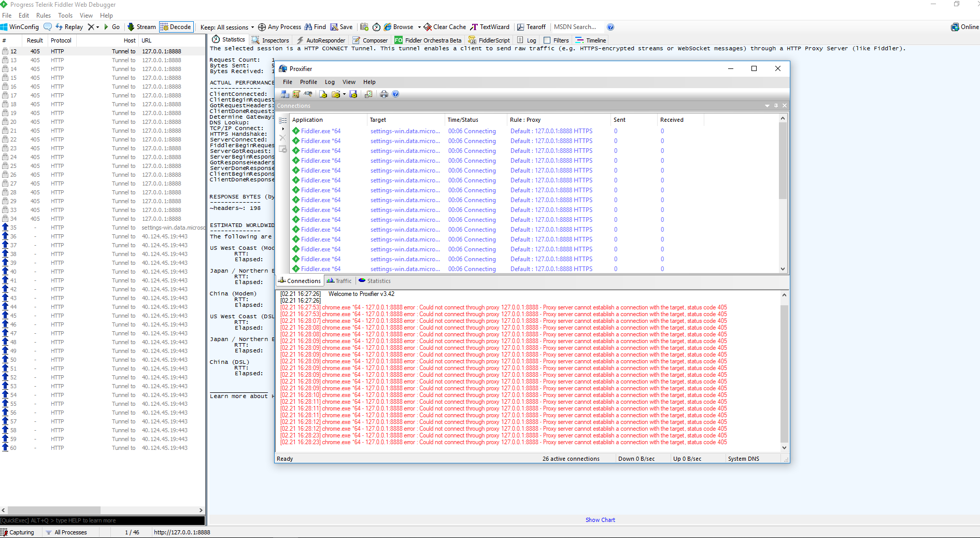This screenshot has height=538, width=980.
Task: Click the Open Profile icon in Proxifier
Action: (x=336, y=94)
